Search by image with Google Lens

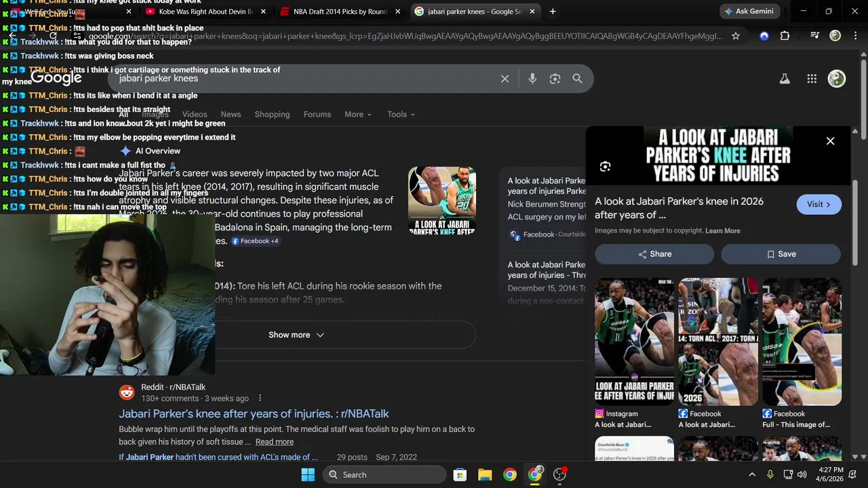[555, 79]
